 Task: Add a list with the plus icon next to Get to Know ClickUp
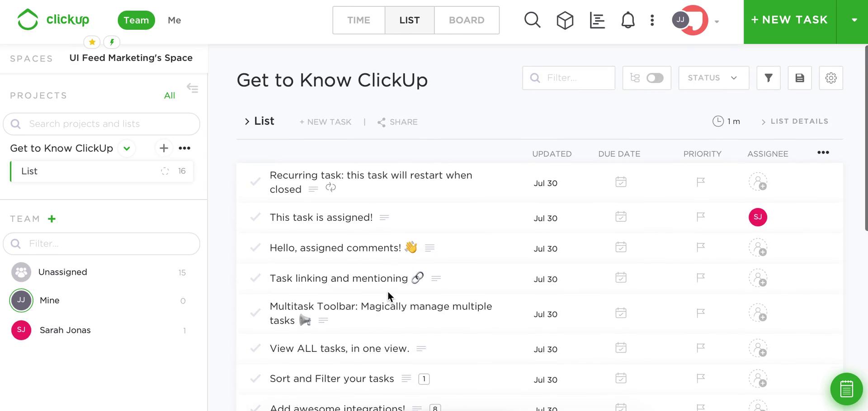(x=164, y=148)
